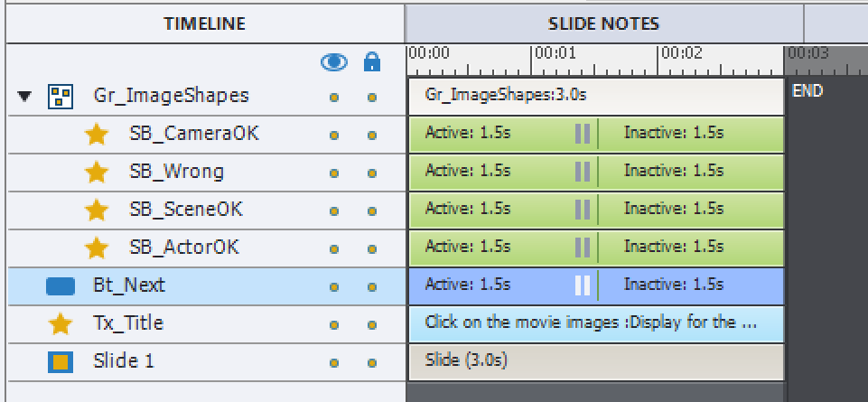This screenshot has height=402, width=868.
Task: Switch to the Slide Notes tab
Action: [603, 23]
